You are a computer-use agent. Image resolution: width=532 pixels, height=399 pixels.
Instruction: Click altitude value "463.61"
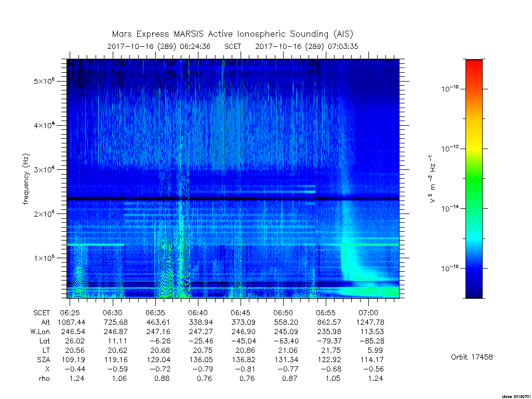coord(158,322)
